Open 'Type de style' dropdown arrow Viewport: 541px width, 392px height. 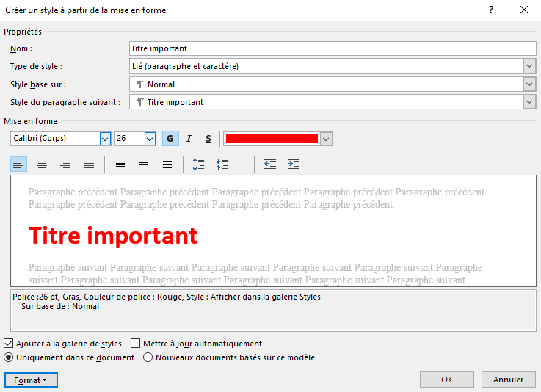[529, 66]
